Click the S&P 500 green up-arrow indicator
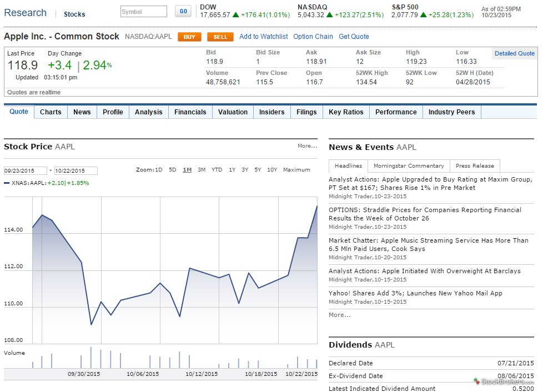Viewport: 543px width, 392px height. (x=423, y=15)
